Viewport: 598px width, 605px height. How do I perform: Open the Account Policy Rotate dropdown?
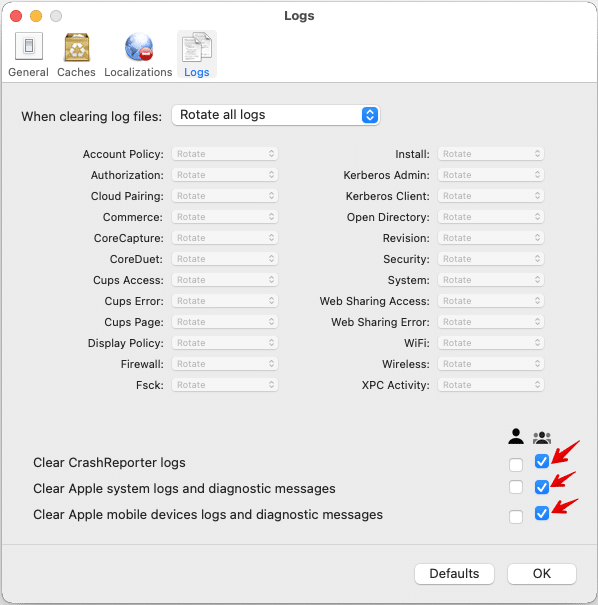tap(225, 154)
